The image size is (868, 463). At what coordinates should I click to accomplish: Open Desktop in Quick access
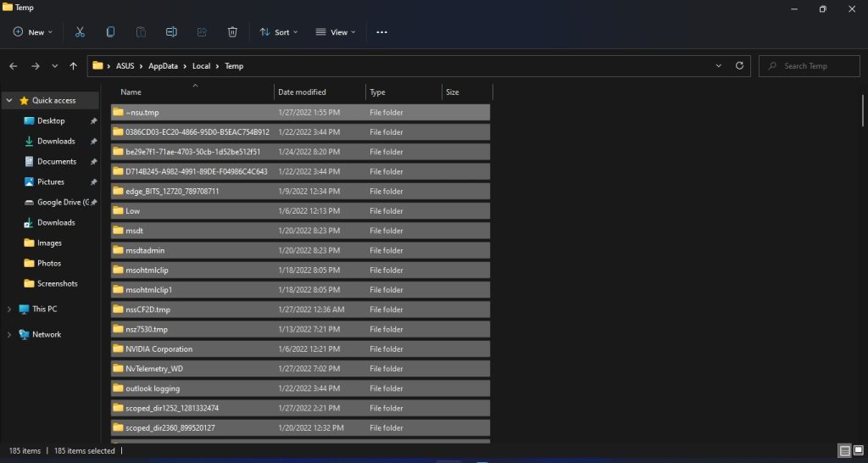click(51, 120)
